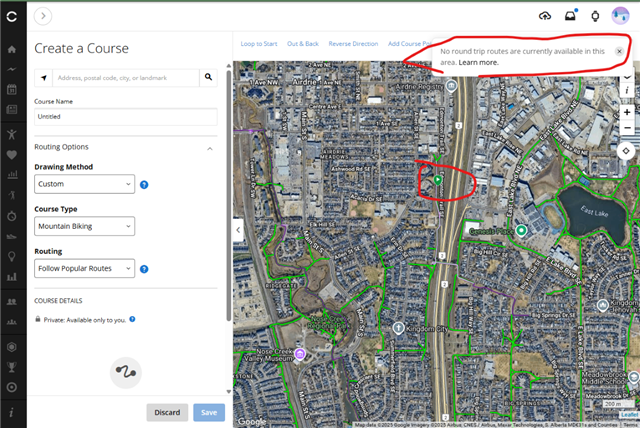Zoom in on the map
This screenshot has width=640, height=428.
[x=626, y=112]
